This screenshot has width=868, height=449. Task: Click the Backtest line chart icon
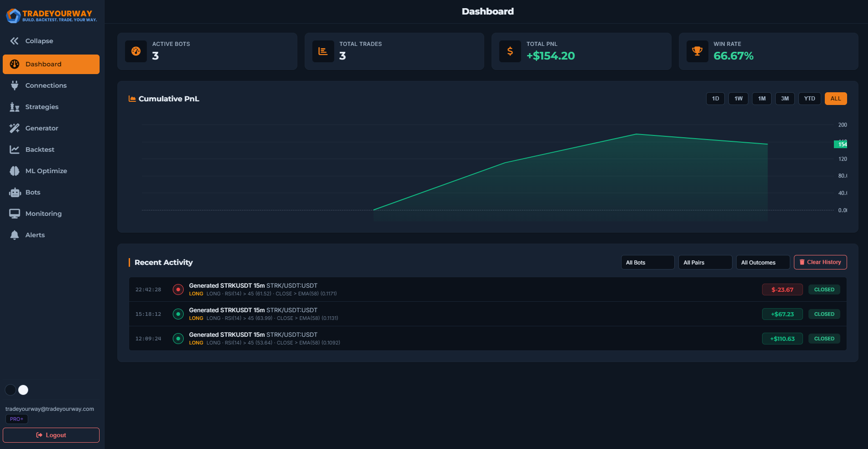click(x=15, y=150)
